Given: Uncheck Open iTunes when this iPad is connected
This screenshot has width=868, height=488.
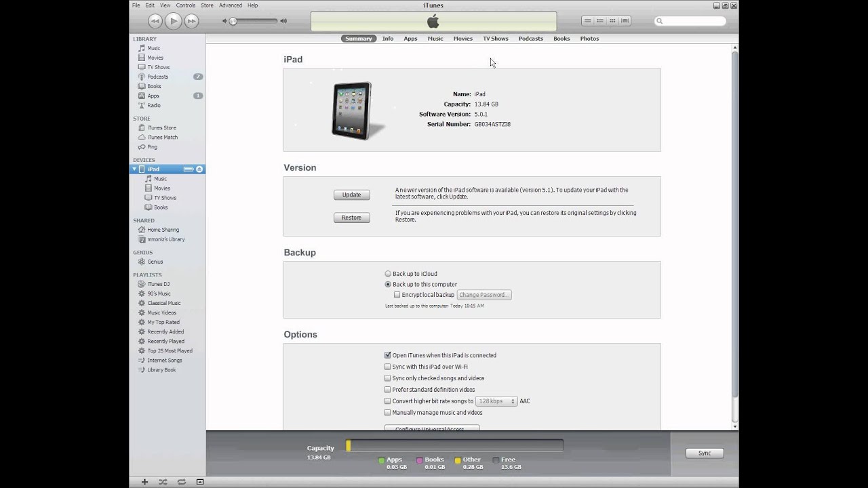Looking at the screenshot, I should coord(388,355).
